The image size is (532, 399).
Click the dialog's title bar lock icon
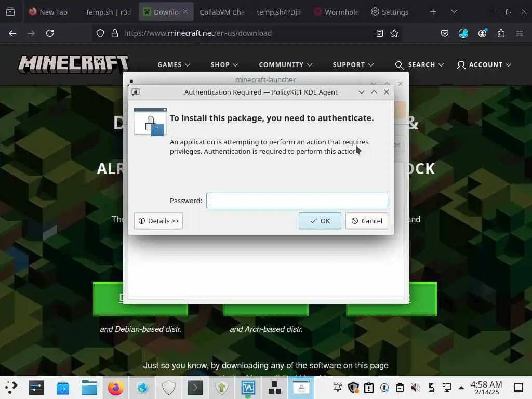point(136,92)
